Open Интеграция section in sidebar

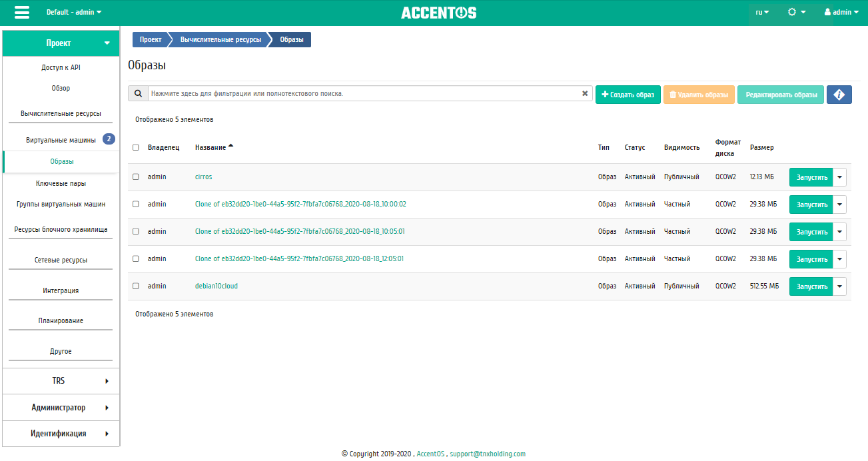(61, 290)
